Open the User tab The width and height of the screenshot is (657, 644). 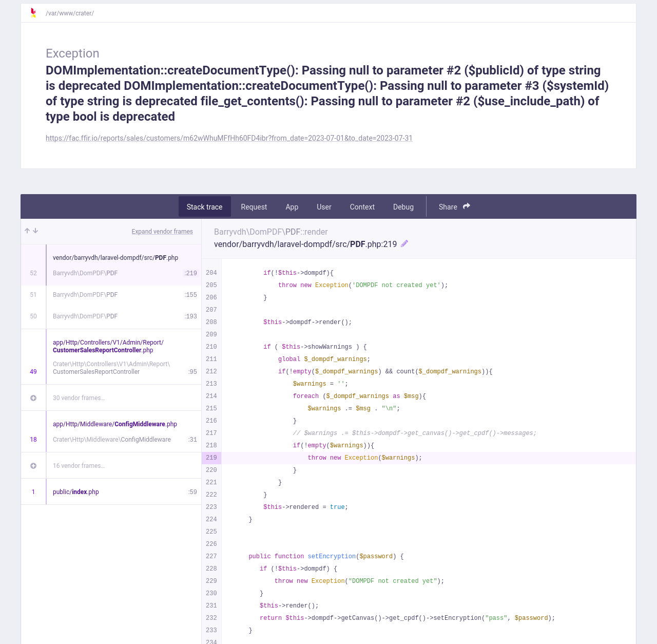coord(324,206)
